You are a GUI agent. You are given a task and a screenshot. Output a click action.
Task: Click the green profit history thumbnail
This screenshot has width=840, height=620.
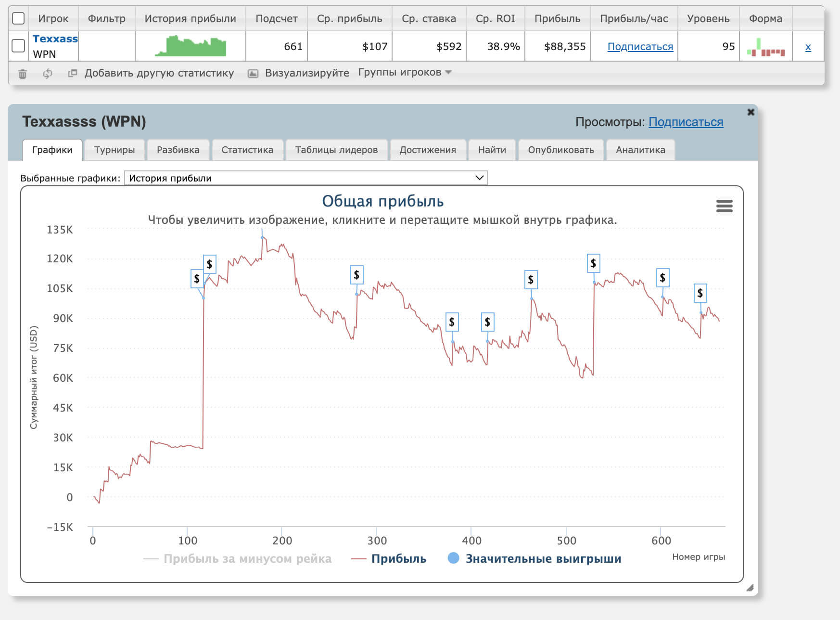coord(191,46)
